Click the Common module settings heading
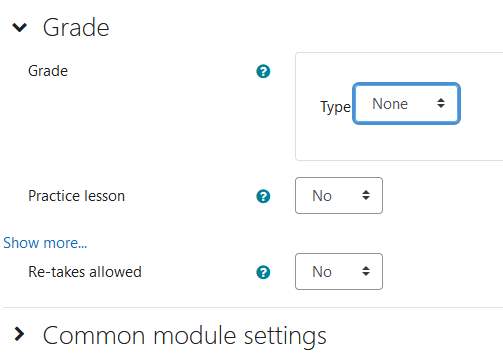The image size is (503, 360). [x=185, y=336]
